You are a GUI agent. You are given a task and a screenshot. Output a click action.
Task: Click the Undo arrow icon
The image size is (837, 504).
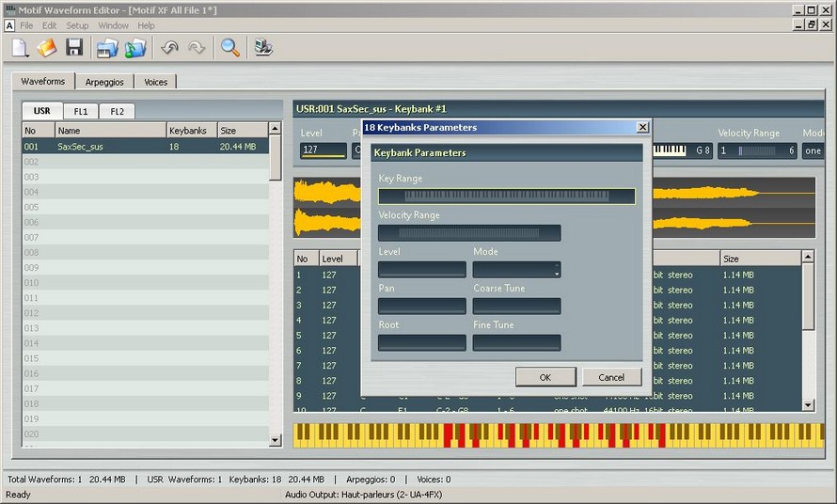[x=169, y=47]
